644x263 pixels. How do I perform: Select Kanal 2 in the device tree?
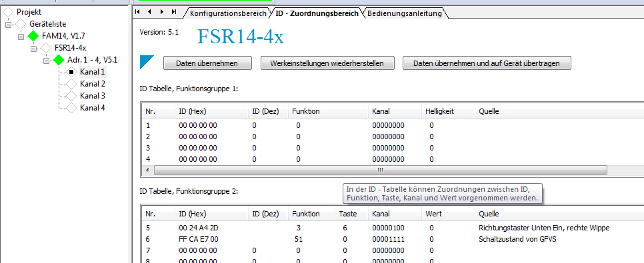93,84
